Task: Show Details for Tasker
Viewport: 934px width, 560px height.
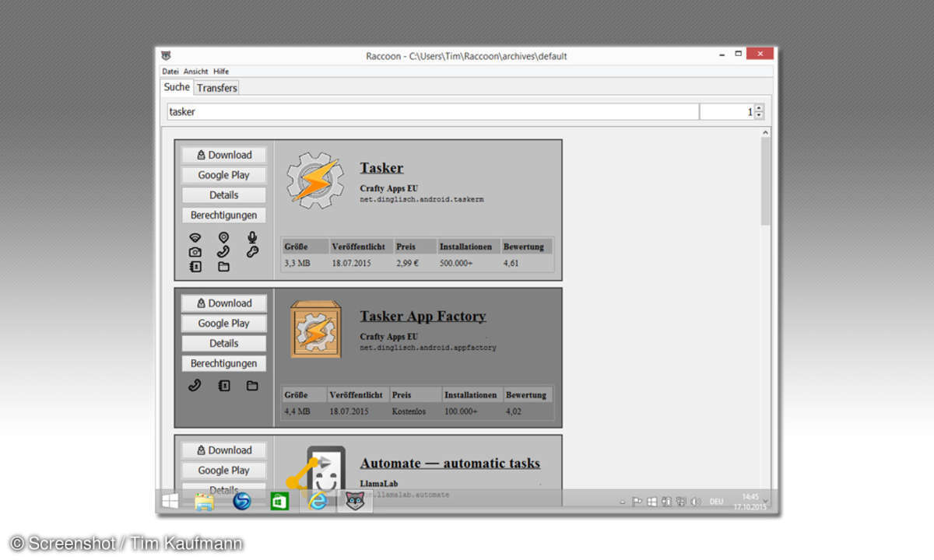Action: (x=224, y=195)
